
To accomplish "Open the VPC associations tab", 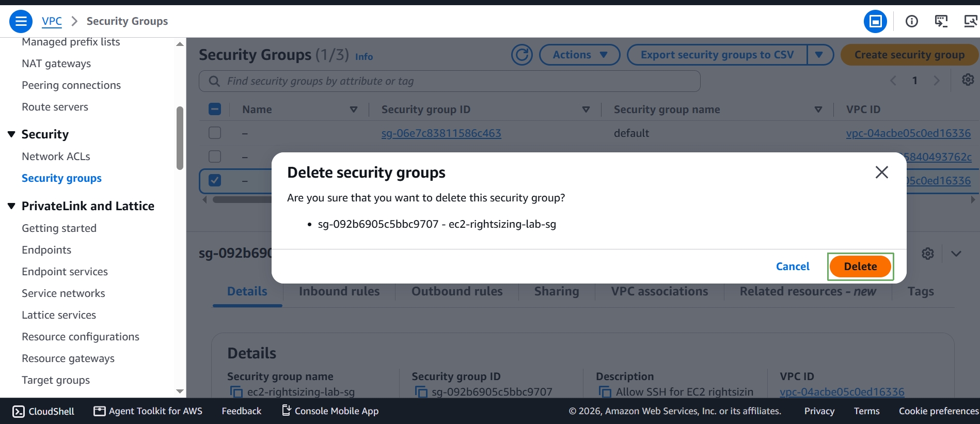I will [659, 291].
